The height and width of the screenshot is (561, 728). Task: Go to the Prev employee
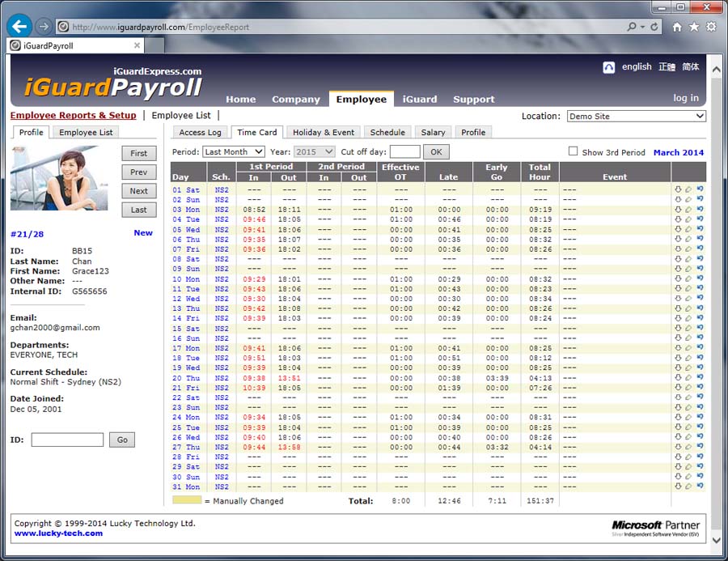click(139, 172)
